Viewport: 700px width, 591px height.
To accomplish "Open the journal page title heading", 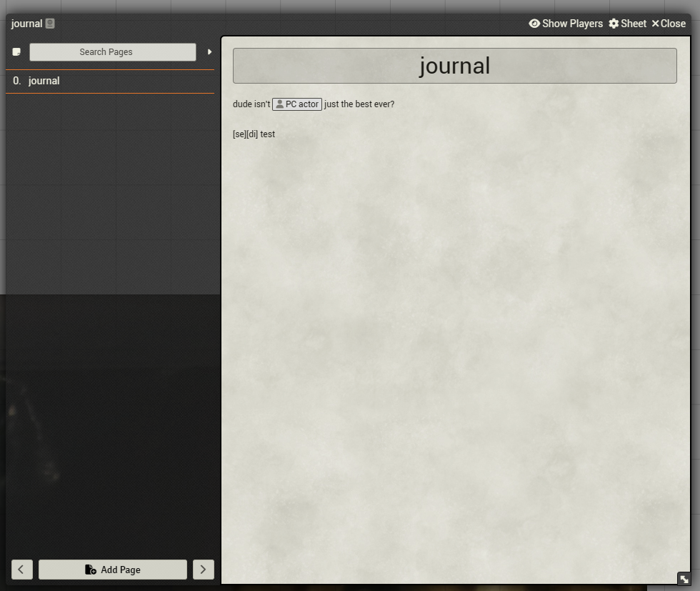I will coord(454,65).
